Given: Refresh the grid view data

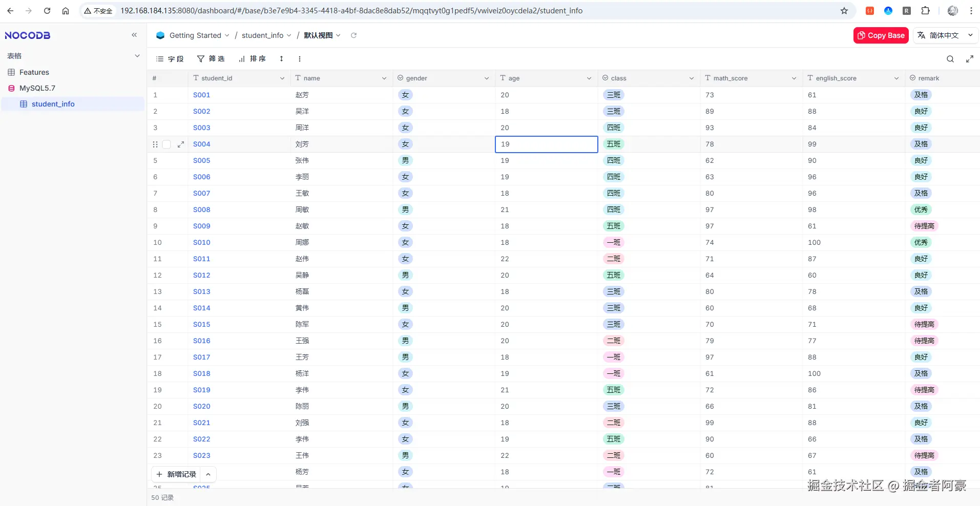Looking at the screenshot, I should (x=353, y=35).
